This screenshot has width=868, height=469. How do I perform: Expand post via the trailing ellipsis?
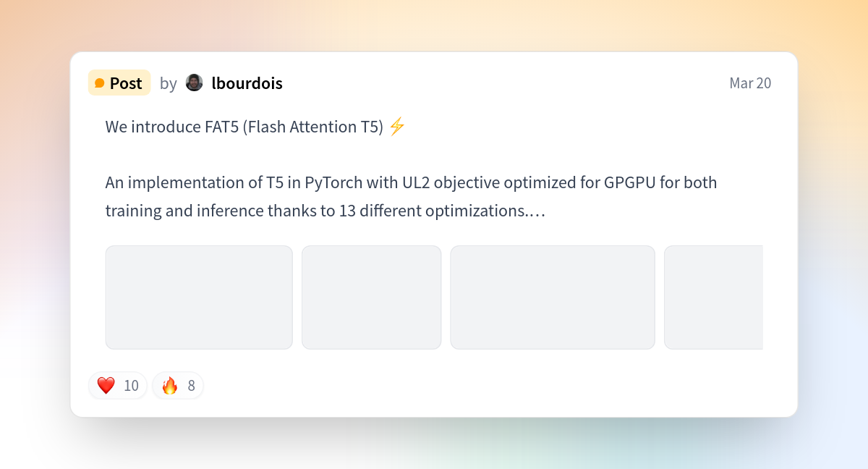click(x=538, y=212)
